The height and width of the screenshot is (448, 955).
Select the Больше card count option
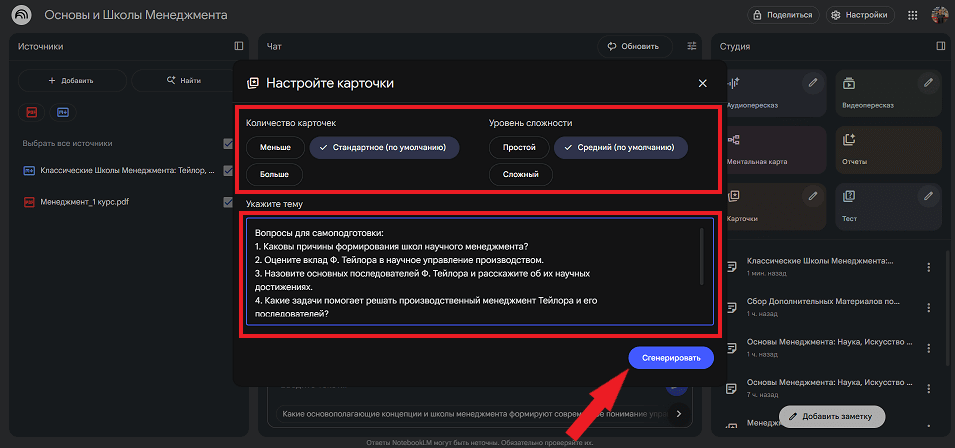pos(274,175)
